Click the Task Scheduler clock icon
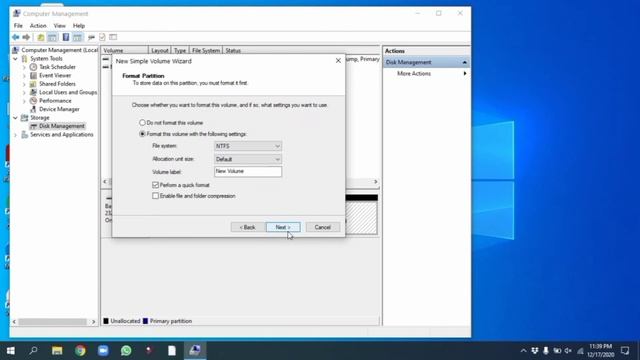Screen dimensions: 640x360 point(33,67)
